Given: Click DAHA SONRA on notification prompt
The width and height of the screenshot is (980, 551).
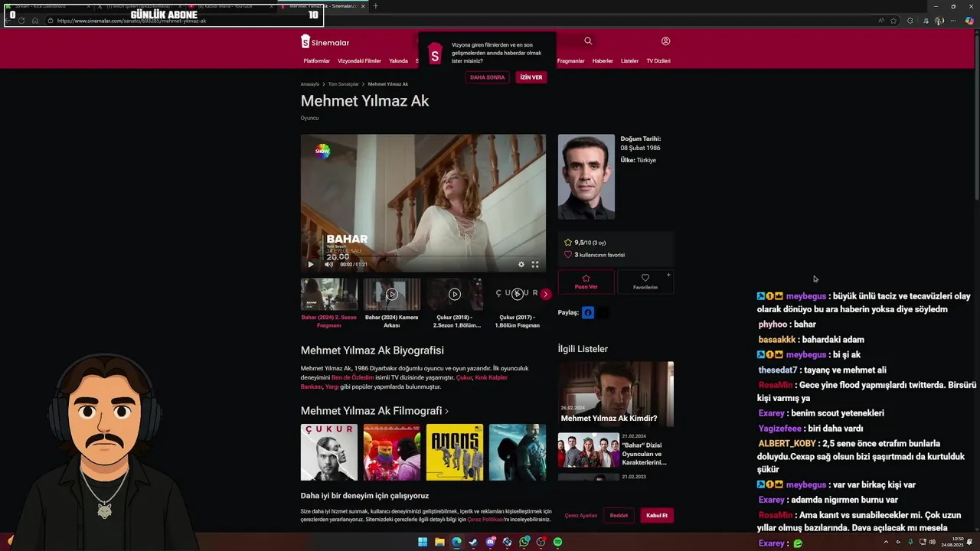Looking at the screenshot, I should tap(487, 77).
